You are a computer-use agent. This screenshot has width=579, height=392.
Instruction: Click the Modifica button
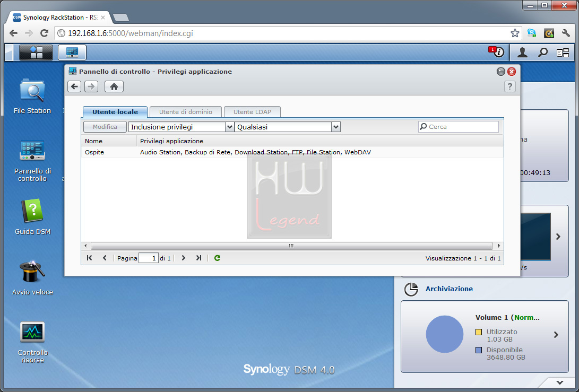tap(105, 127)
